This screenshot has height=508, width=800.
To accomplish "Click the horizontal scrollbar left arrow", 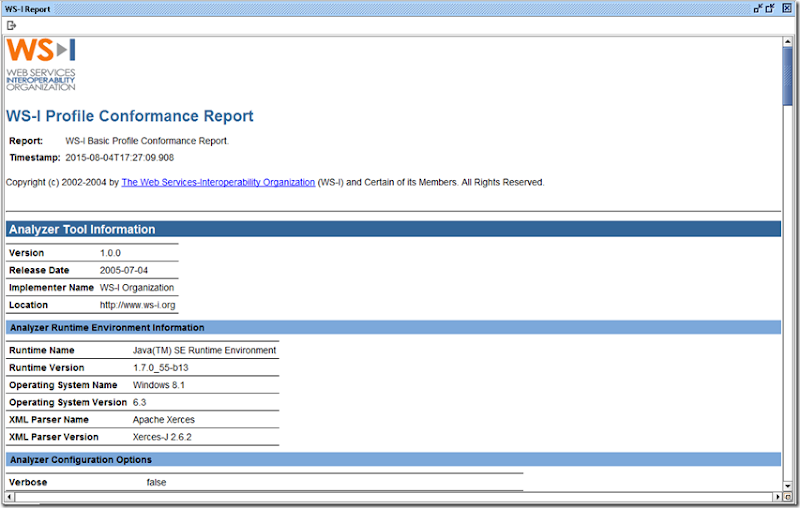I will click(9, 496).
